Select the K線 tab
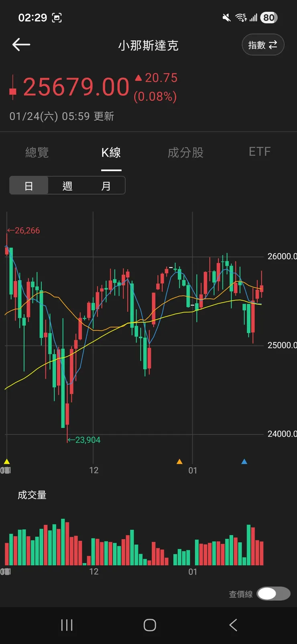The height and width of the screenshot is (644, 297). [x=111, y=153]
